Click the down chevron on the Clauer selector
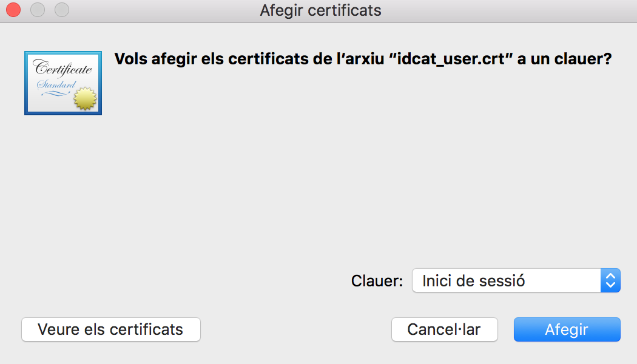The width and height of the screenshot is (637, 364). tap(611, 285)
